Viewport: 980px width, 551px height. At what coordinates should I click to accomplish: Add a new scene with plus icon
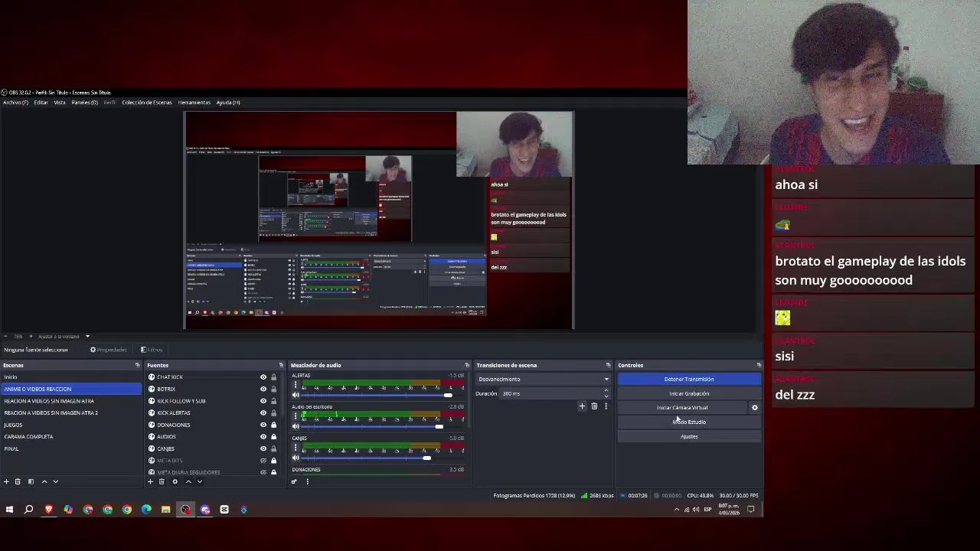pos(6,481)
